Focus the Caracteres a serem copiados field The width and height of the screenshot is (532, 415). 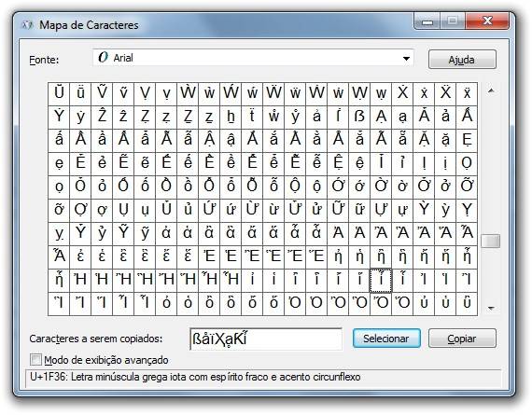click(x=266, y=339)
